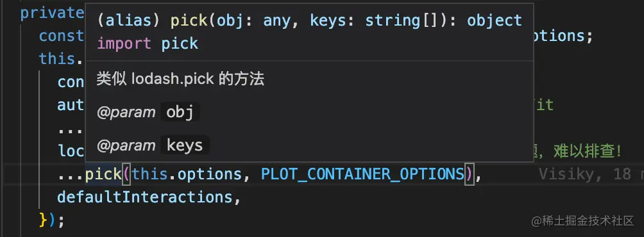Click the defaultInteractions property line
The height and width of the screenshot is (237, 644).
148,197
